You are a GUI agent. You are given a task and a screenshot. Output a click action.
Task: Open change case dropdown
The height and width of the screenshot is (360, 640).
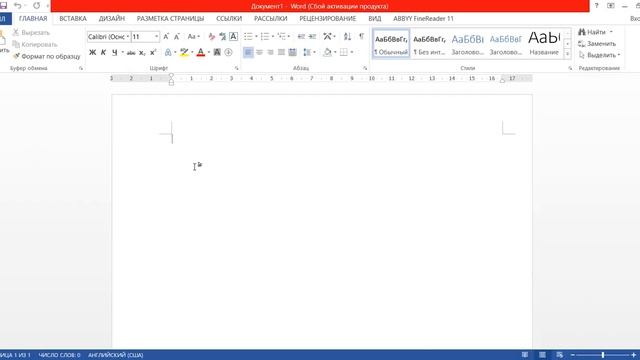[193, 37]
